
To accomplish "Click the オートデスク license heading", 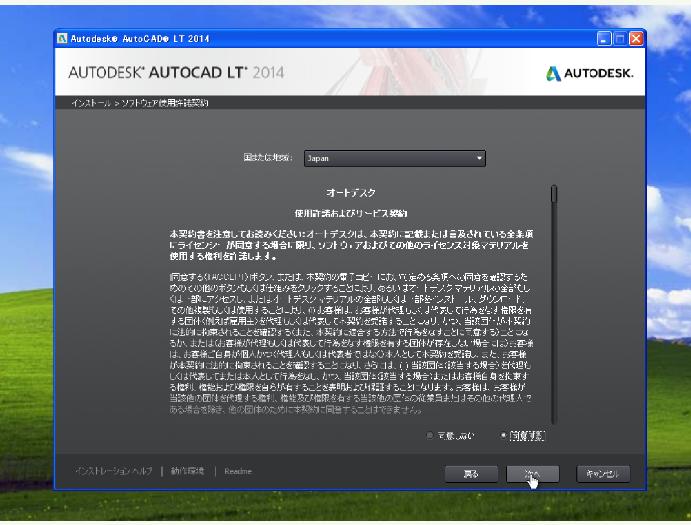I will click(351, 193).
